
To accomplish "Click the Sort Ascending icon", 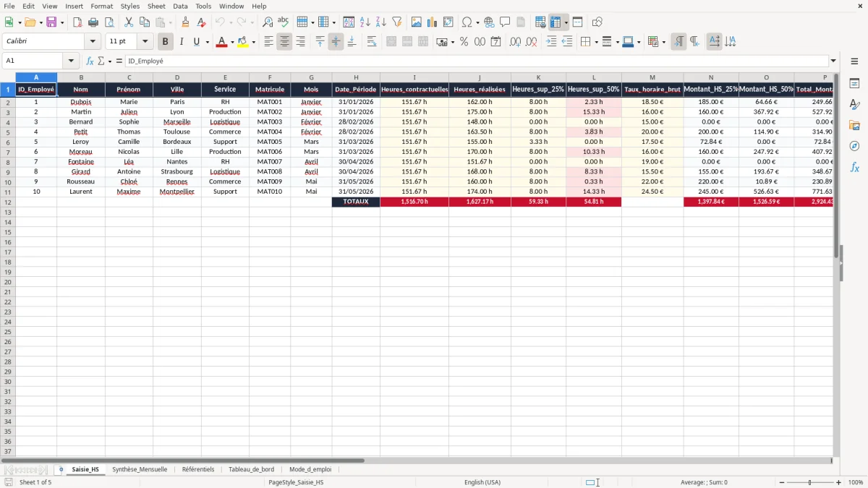I will point(365,22).
